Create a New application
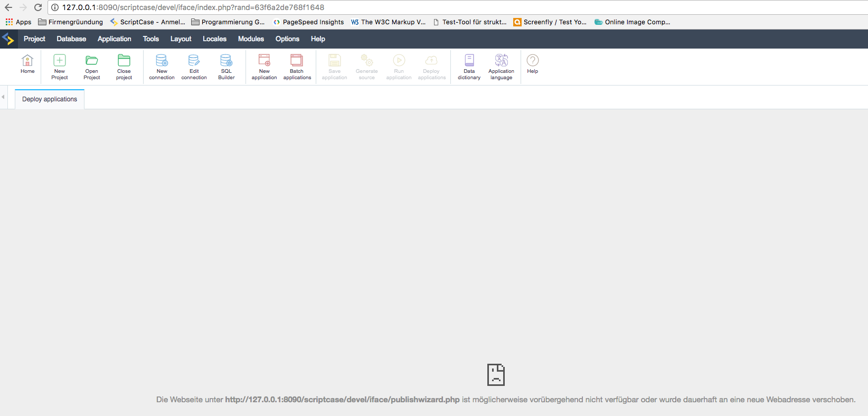Viewport: 868px width, 416px height. coord(264,67)
